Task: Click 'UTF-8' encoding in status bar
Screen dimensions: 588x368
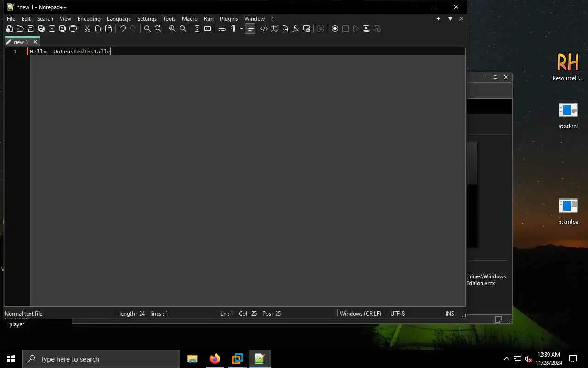Action: pos(398,313)
